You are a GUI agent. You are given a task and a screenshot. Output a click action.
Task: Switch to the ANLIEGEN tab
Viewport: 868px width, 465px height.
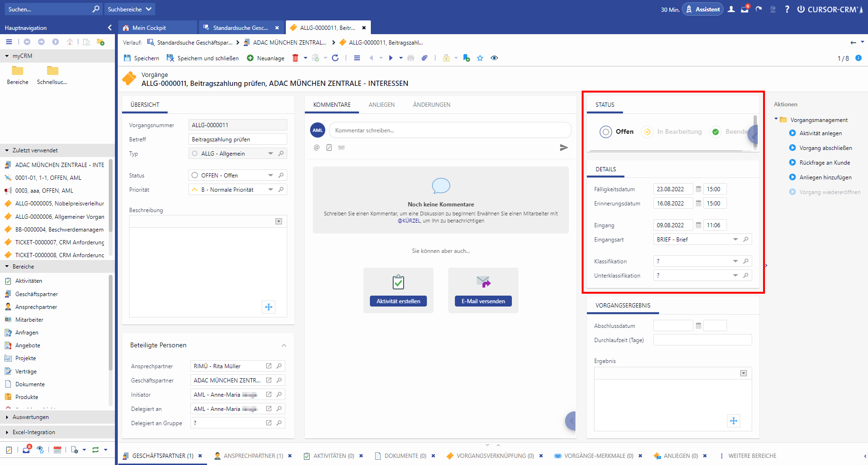pos(381,105)
